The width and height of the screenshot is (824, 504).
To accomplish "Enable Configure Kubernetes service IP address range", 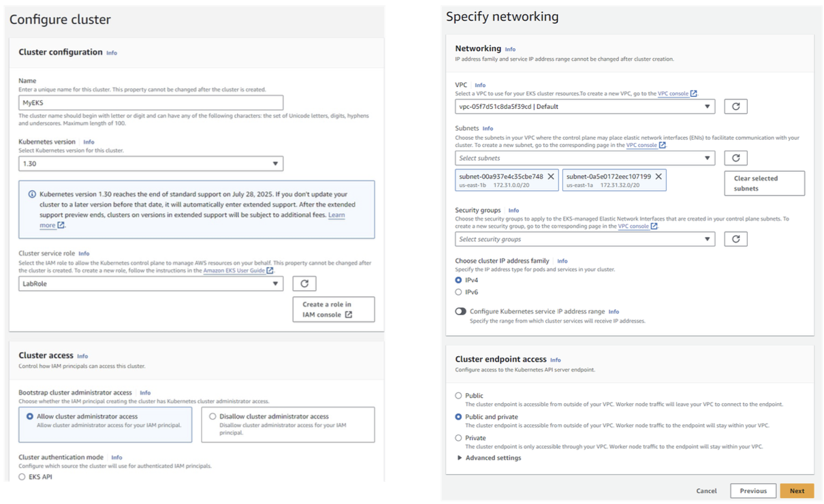I will pyautogui.click(x=461, y=311).
